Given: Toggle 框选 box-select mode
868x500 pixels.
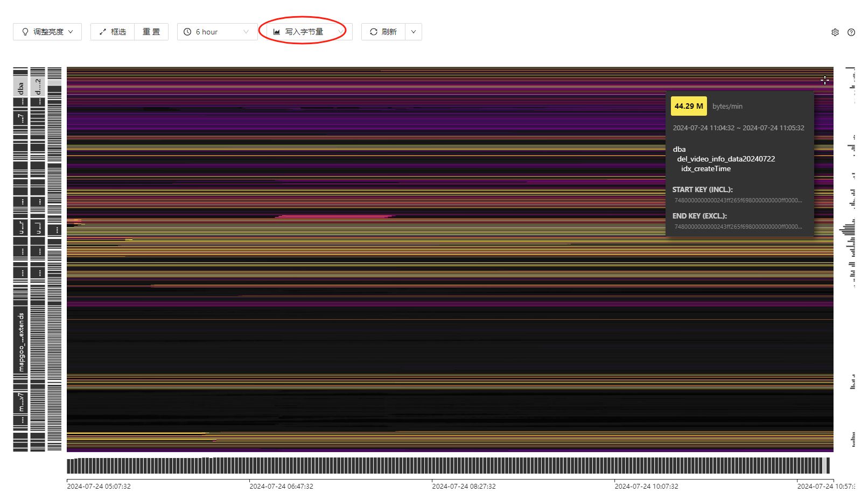Looking at the screenshot, I should pos(113,32).
